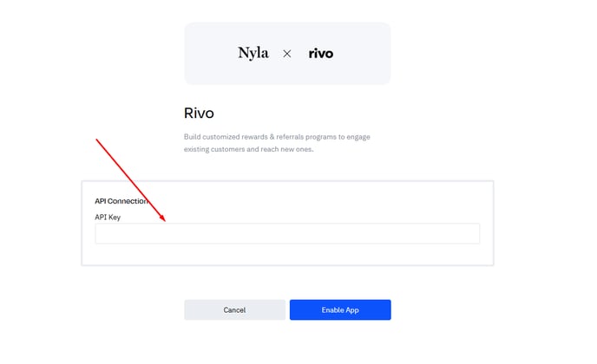Select the 'Enable App' label text

(x=340, y=310)
